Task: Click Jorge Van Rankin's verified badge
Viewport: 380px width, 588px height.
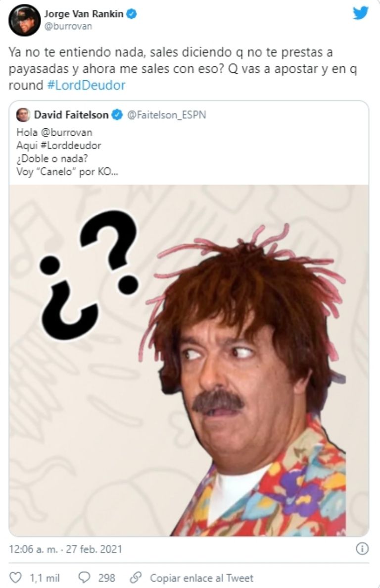Action: click(x=132, y=14)
